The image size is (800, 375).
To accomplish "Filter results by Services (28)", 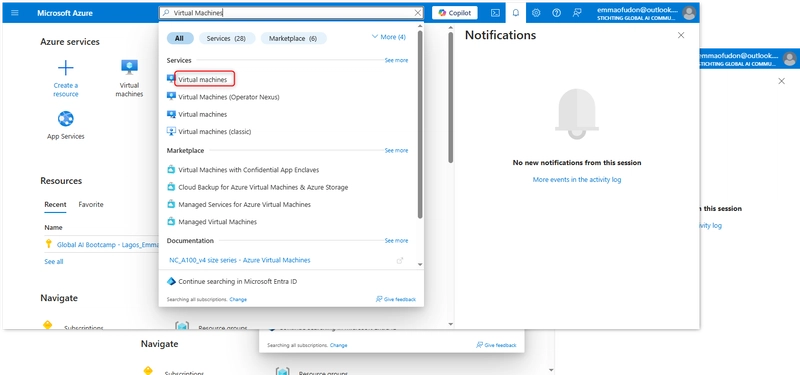I will [227, 38].
